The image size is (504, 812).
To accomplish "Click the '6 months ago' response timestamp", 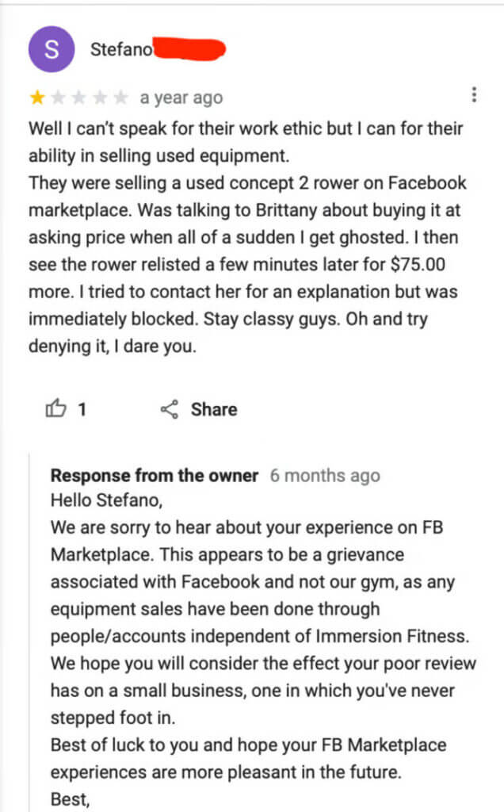I will tap(325, 476).
